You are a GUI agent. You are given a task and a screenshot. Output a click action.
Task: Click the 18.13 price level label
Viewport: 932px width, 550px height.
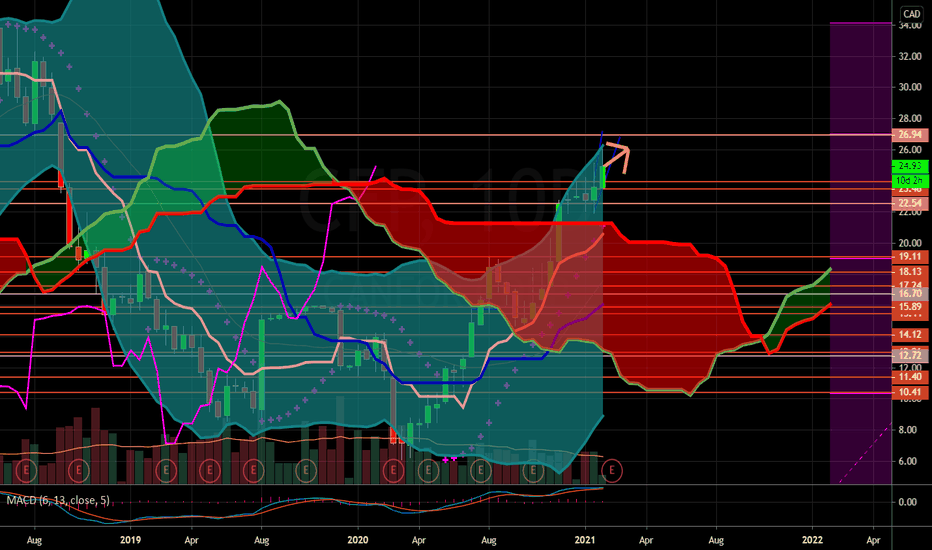(x=909, y=272)
